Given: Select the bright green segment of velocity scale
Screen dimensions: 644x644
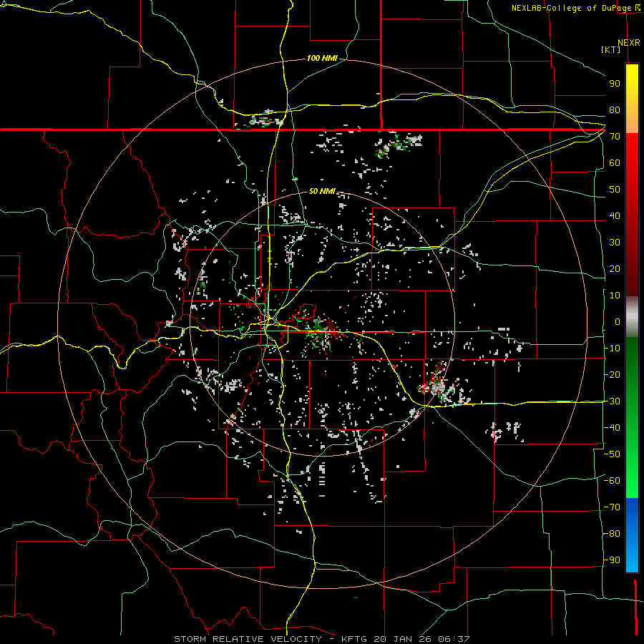Looking at the screenshot, I should tap(632, 472).
